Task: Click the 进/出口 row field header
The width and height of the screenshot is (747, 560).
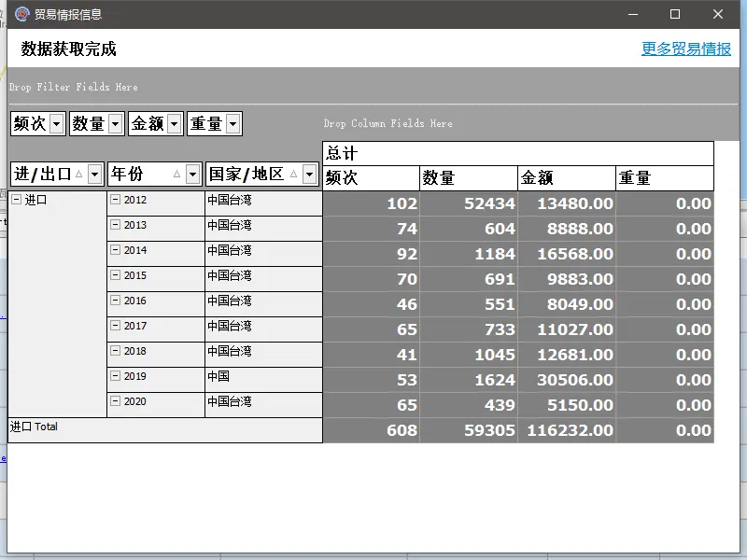Action: (x=57, y=175)
